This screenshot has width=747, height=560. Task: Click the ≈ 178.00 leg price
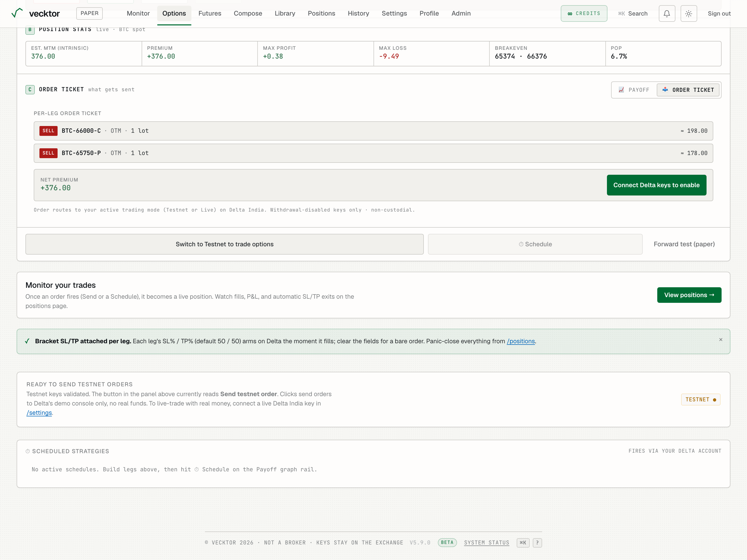click(x=694, y=153)
